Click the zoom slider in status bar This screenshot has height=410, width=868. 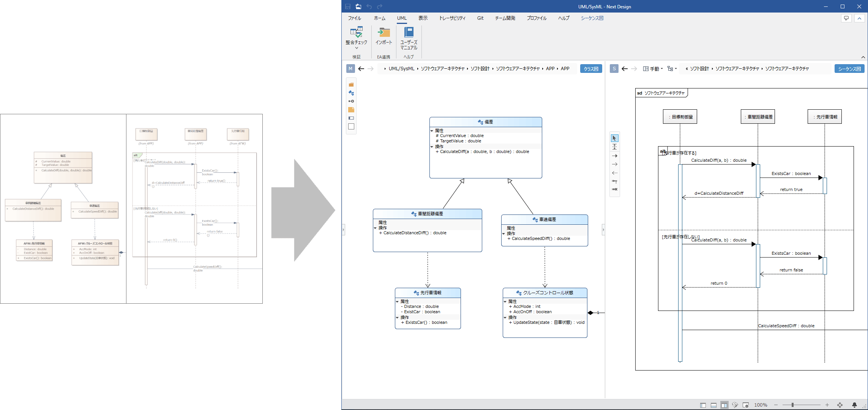[x=792, y=405]
